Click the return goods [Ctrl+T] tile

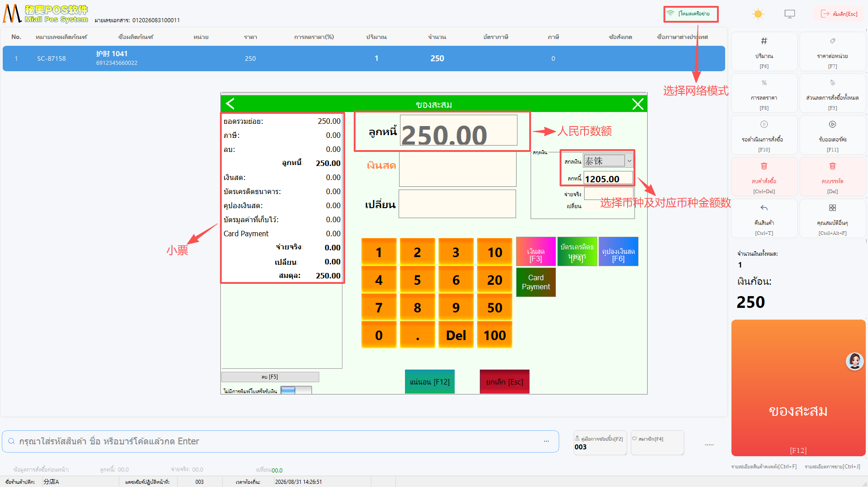click(764, 218)
